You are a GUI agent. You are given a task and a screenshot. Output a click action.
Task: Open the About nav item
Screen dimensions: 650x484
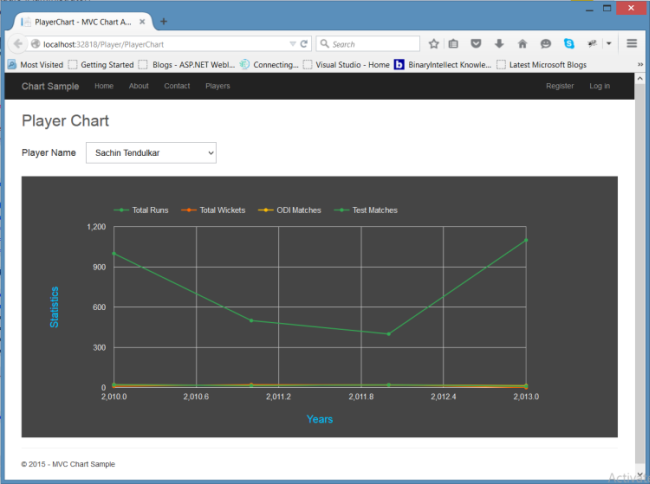click(138, 86)
